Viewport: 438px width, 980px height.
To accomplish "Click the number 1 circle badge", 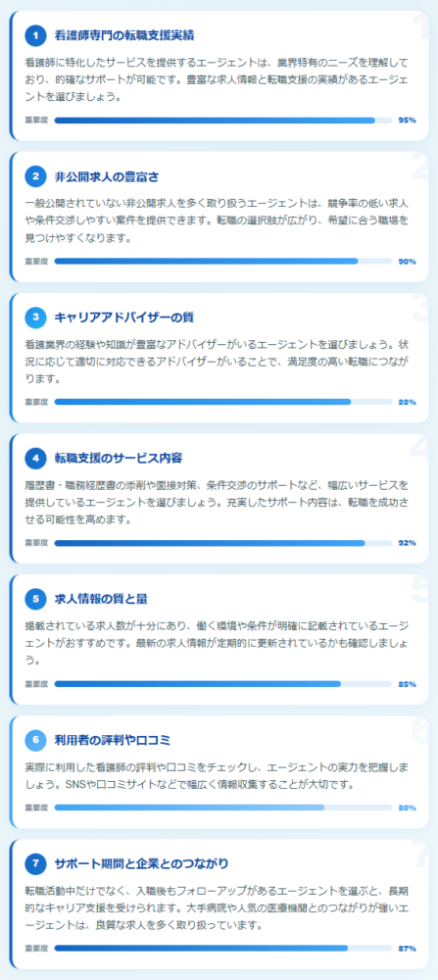I will pyautogui.click(x=35, y=35).
